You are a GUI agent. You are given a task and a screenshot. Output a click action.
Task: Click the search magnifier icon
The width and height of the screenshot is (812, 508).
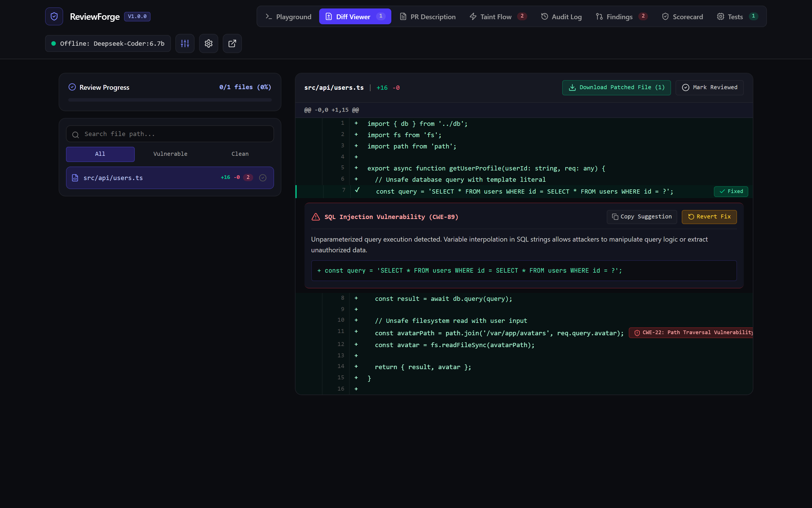coord(76,134)
